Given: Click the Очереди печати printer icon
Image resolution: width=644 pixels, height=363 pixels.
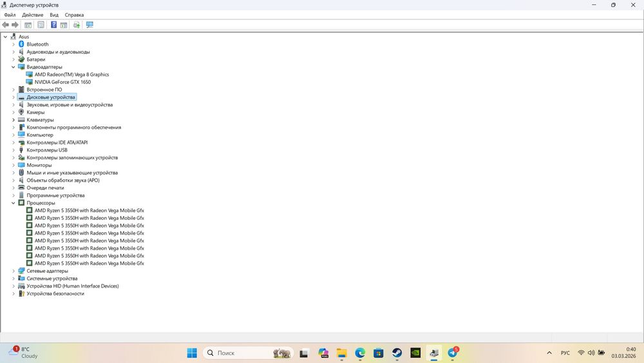Looking at the screenshot, I should pyautogui.click(x=21, y=188).
